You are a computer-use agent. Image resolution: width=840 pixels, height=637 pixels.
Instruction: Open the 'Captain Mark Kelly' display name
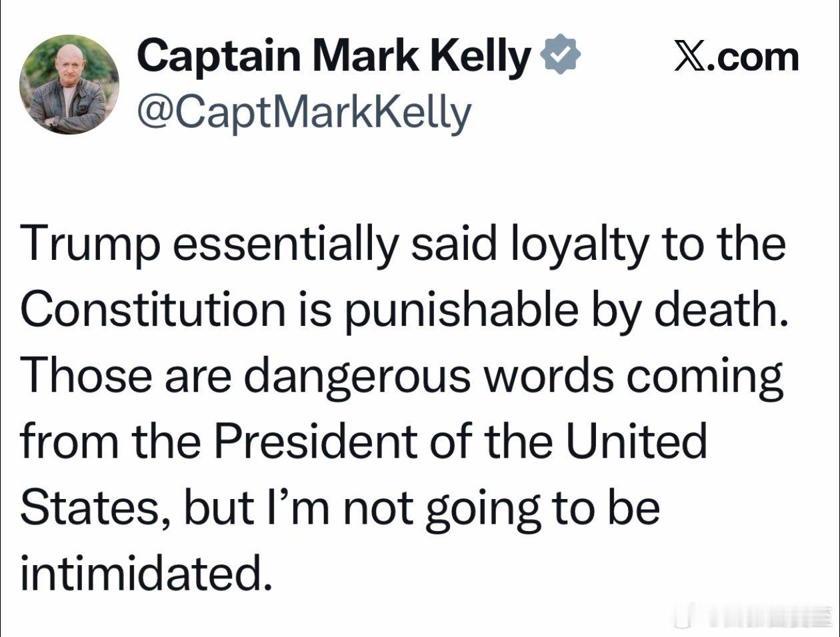[333, 56]
